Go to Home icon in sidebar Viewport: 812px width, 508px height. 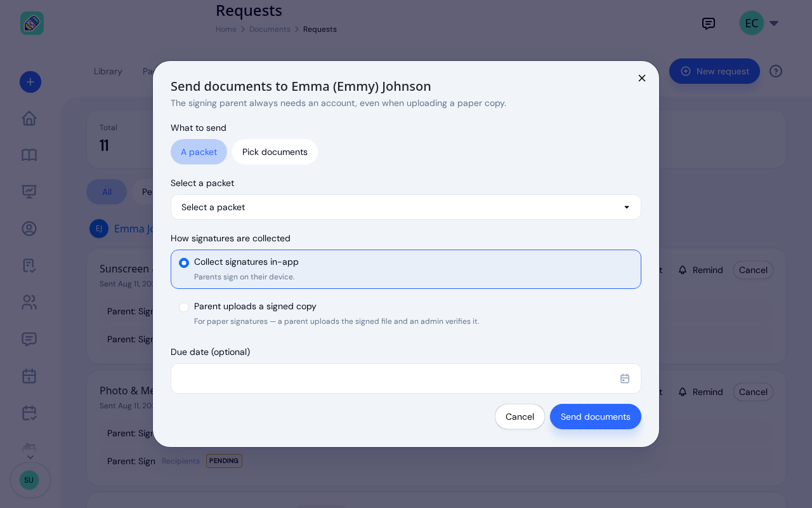(29, 118)
